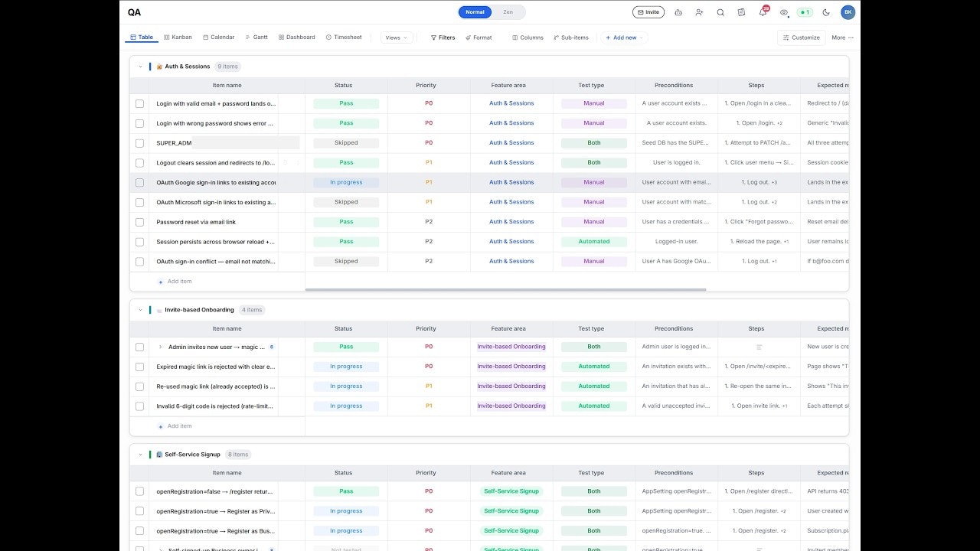This screenshot has width=980, height=551.
Task: Open More options in toolbar
Action: pos(842,37)
